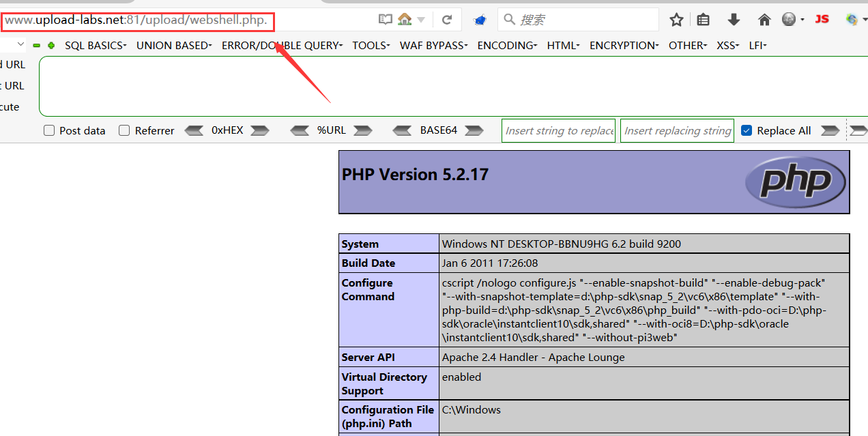Toggle the red JS extension button

pyautogui.click(x=822, y=19)
